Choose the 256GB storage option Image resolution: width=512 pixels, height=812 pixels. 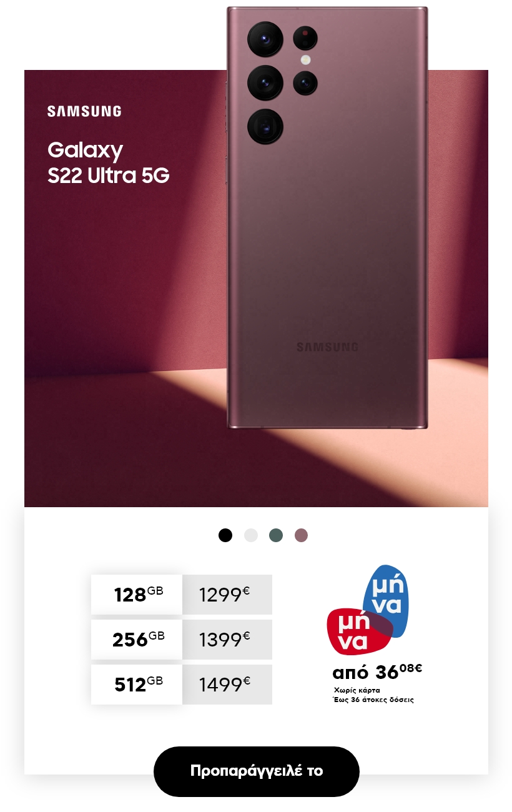pos(137,640)
